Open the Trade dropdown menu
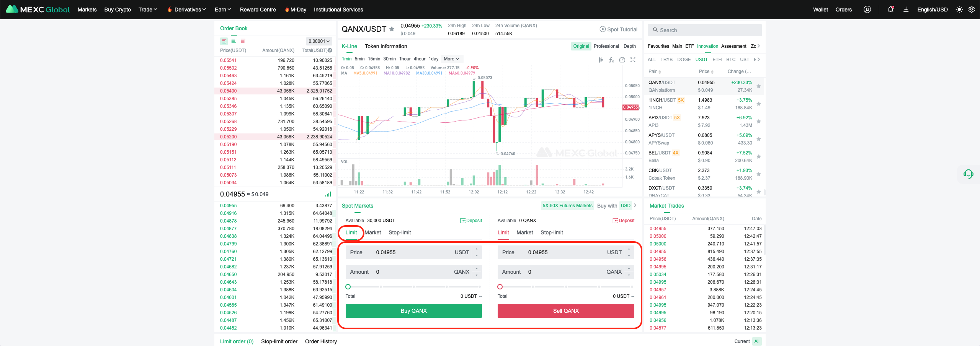Viewport: 980px width, 346px height. 148,10
